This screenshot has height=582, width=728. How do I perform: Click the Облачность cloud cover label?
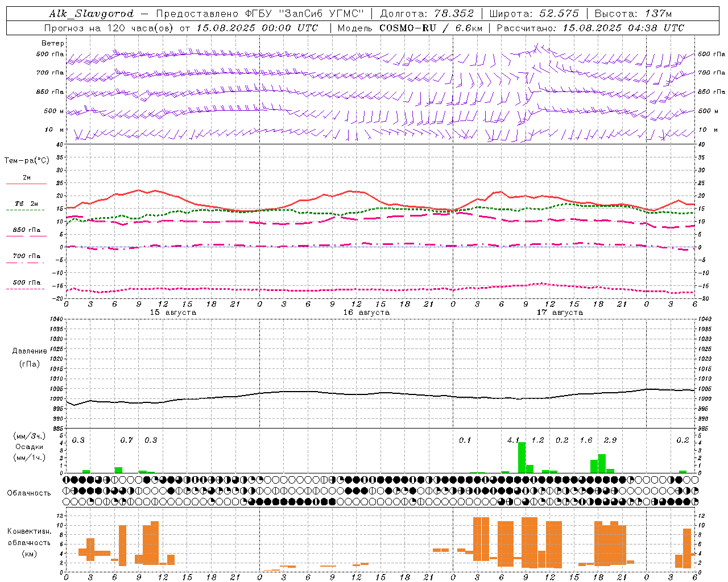tap(29, 493)
